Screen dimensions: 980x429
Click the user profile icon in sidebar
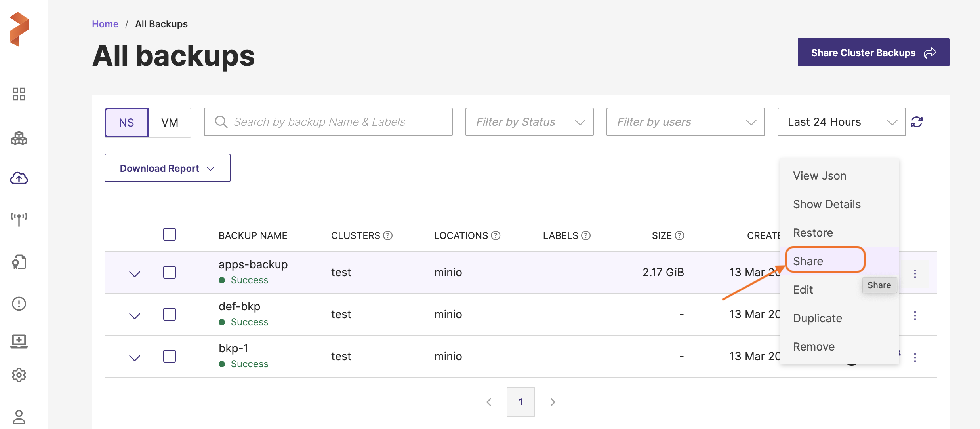pyautogui.click(x=19, y=417)
